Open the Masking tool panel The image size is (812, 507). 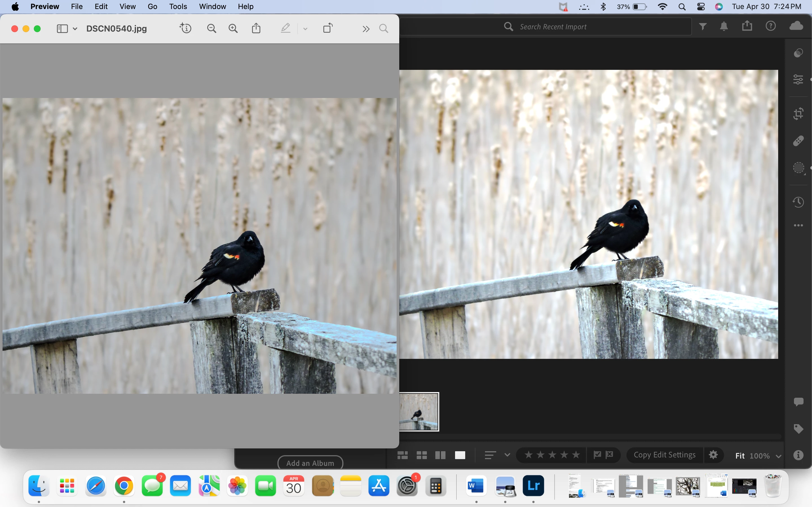pos(798,168)
